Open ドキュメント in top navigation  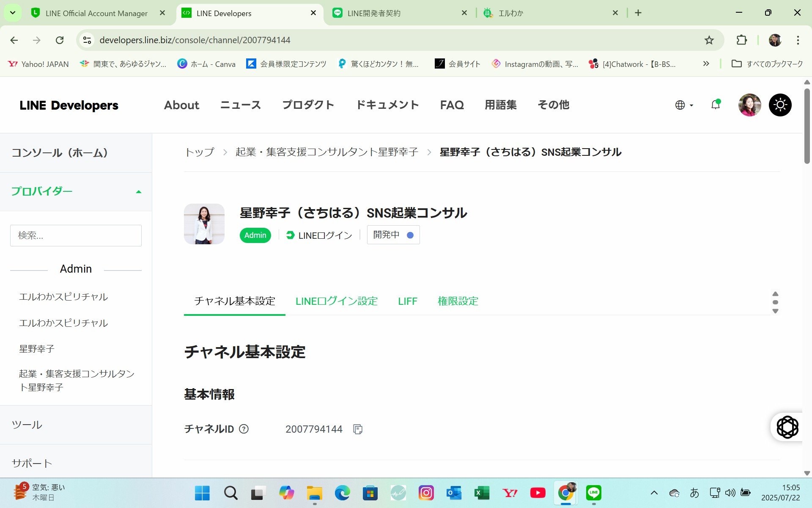tap(387, 105)
